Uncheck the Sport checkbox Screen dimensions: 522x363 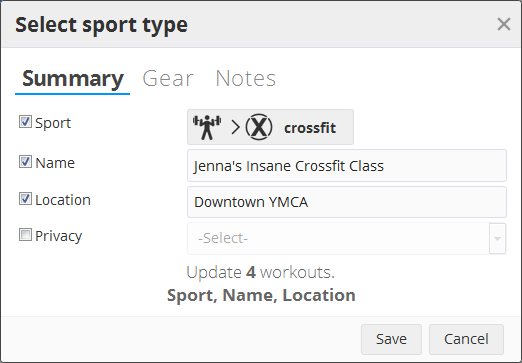25,122
